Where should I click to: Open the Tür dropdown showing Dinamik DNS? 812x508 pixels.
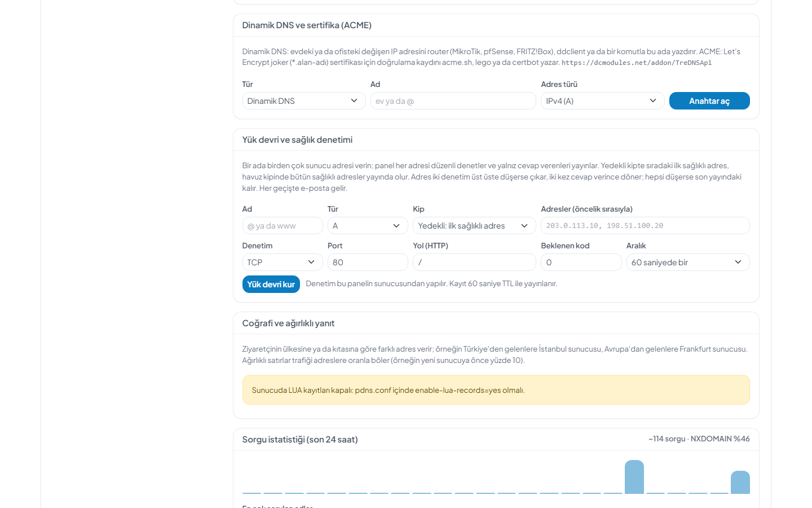[x=304, y=101]
